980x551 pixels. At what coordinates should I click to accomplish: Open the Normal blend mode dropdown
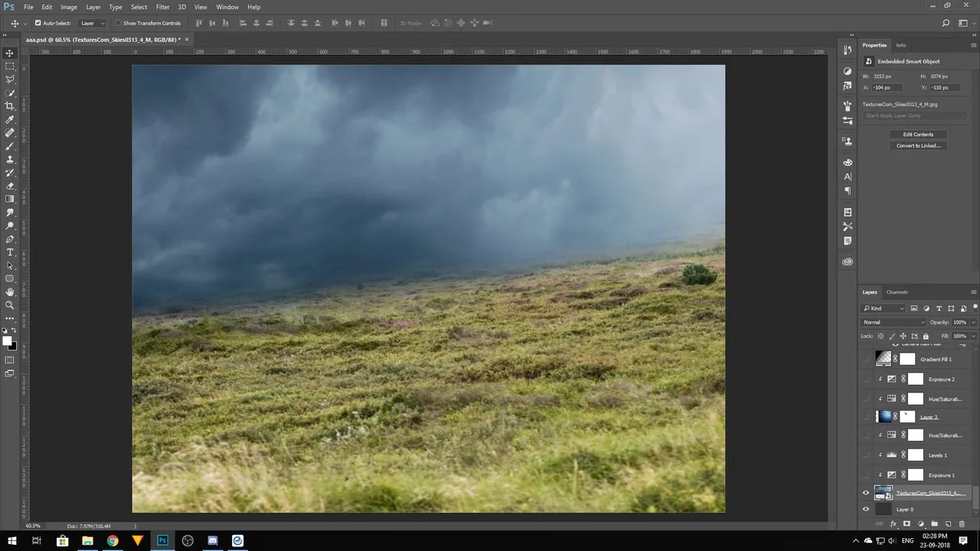click(893, 322)
